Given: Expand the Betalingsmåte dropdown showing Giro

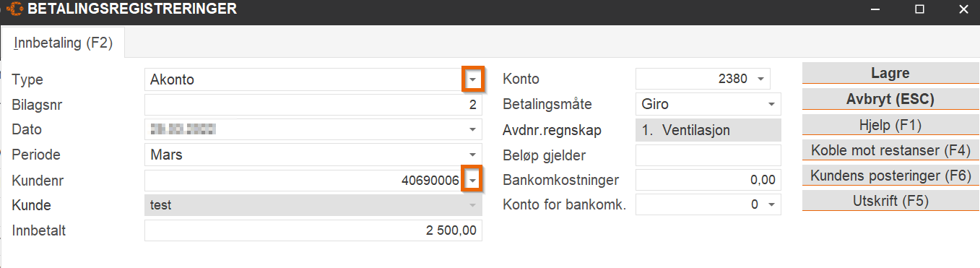Looking at the screenshot, I should point(771,104).
